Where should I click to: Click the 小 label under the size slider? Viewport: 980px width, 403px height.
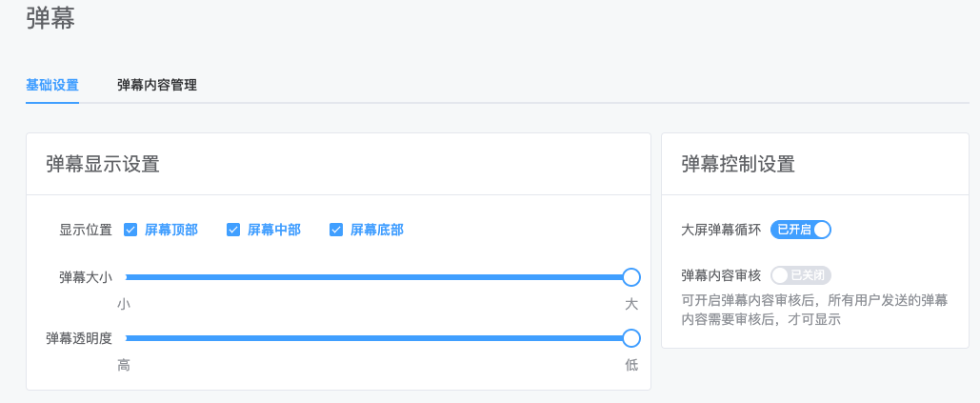click(124, 304)
